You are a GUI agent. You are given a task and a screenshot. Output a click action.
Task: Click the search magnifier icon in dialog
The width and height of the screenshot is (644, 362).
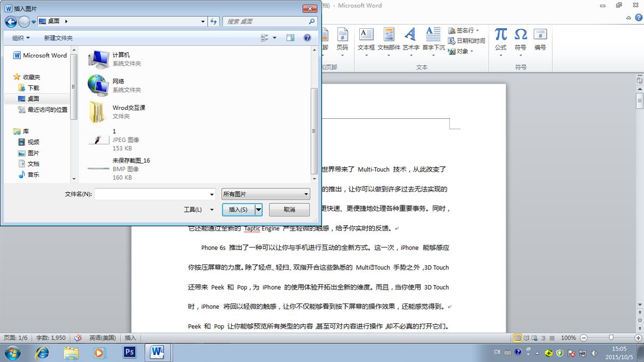click(x=312, y=22)
